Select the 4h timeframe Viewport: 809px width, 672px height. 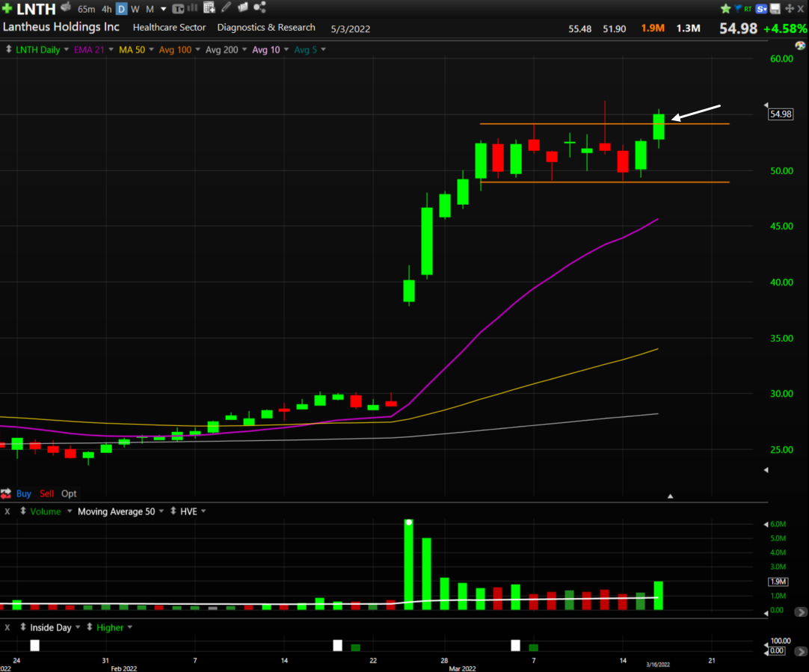(107, 9)
